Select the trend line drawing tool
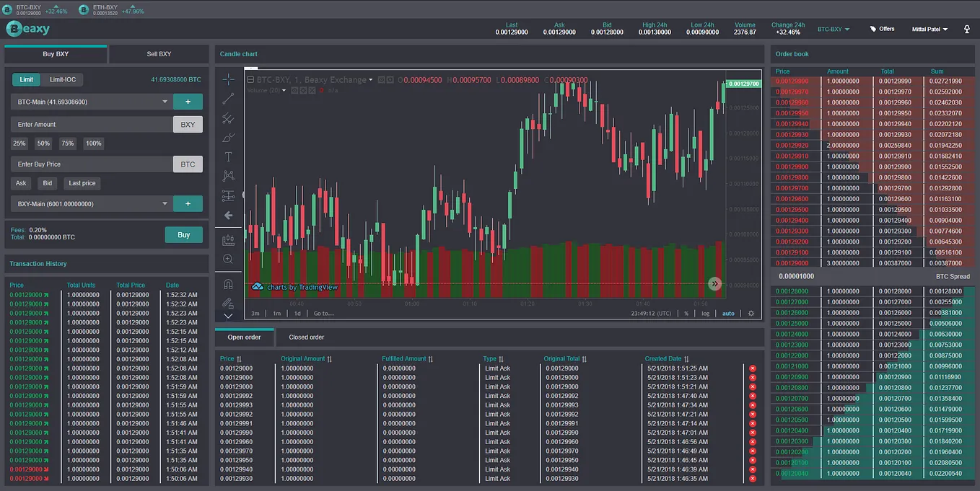Screen dimensions: 980x491 pyautogui.click(x=228, y=99)
